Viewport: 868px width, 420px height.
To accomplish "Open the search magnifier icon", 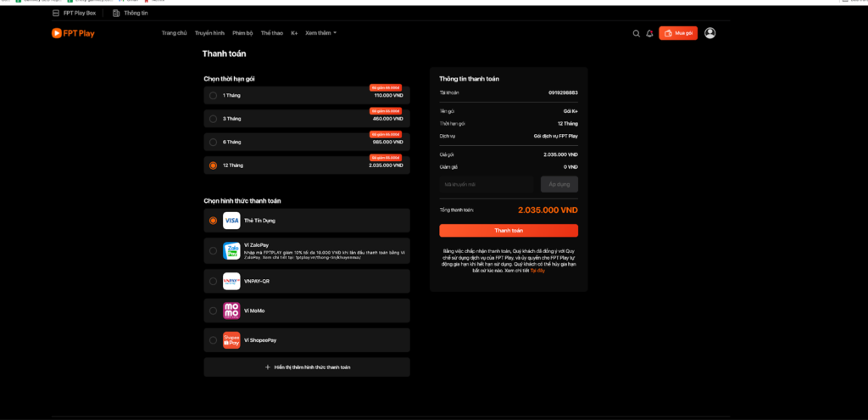I will tap(637, 34).
